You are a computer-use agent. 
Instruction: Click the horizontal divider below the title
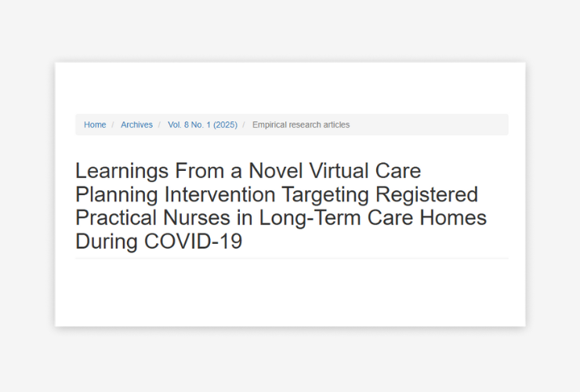coord(292,258)
